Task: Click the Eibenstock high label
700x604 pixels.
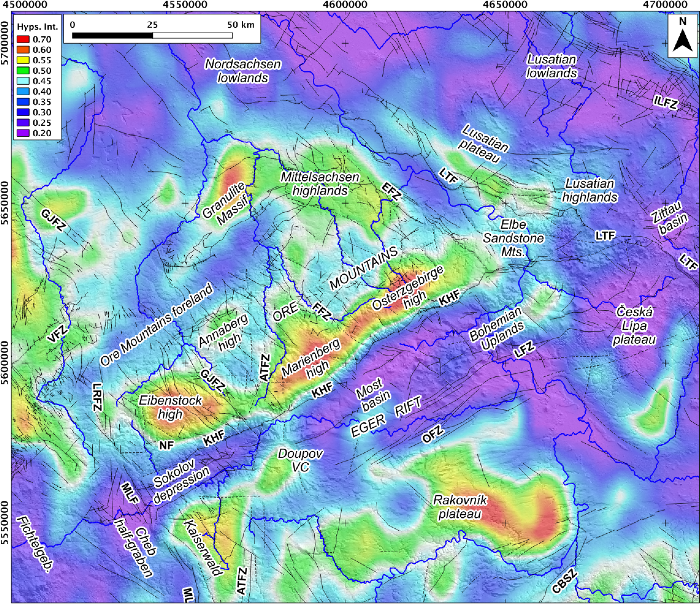Action: [x=170, y=407]
